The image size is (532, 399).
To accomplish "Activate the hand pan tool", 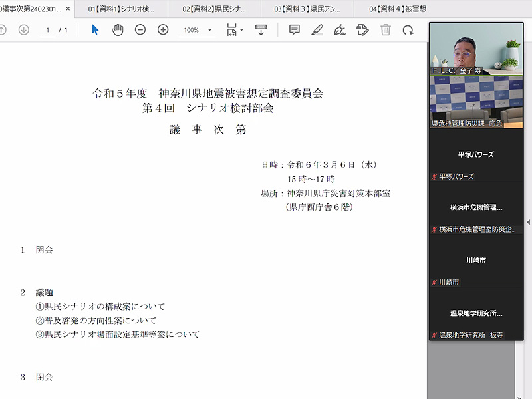I will point(118,30).
